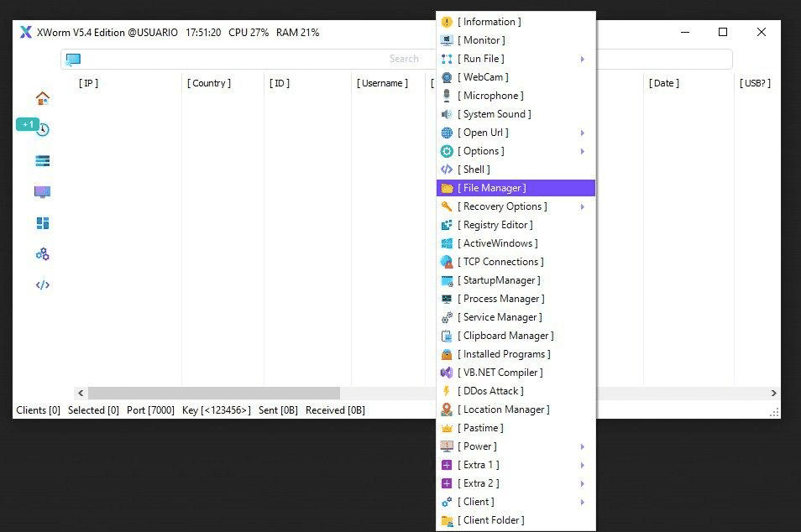
Task: Sort by the [ Date ] column header
Action: (664, 83)
